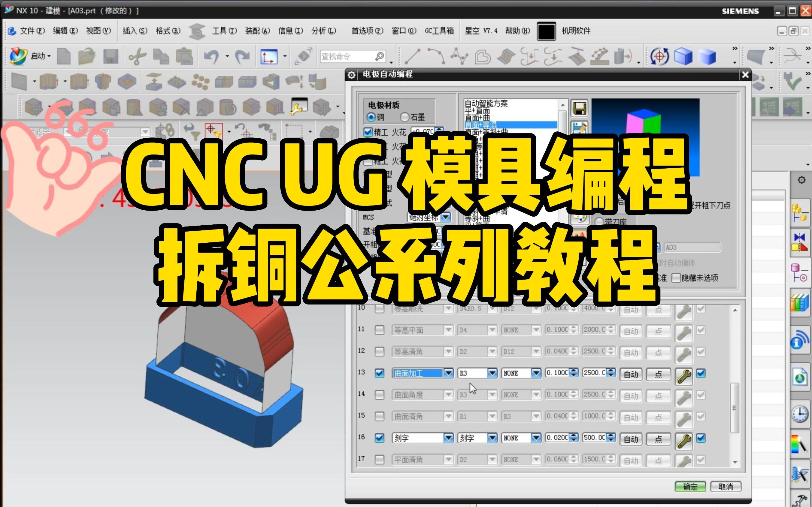
Task: Select the 石墨 radio button
Action: tap(405, 117)
